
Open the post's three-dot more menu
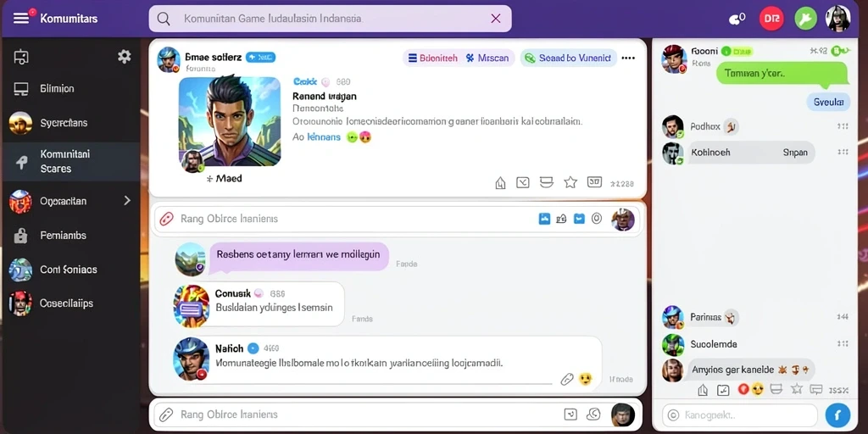(x=628, y=58)
